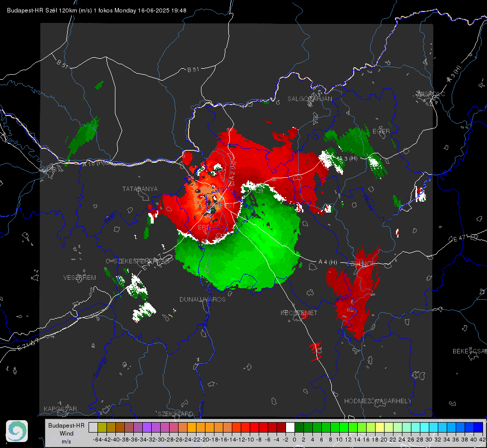This screenshot has width=487, height=448.
Task: Click the DUNAÚJVÁROS city label
Action: coord(202,299)
